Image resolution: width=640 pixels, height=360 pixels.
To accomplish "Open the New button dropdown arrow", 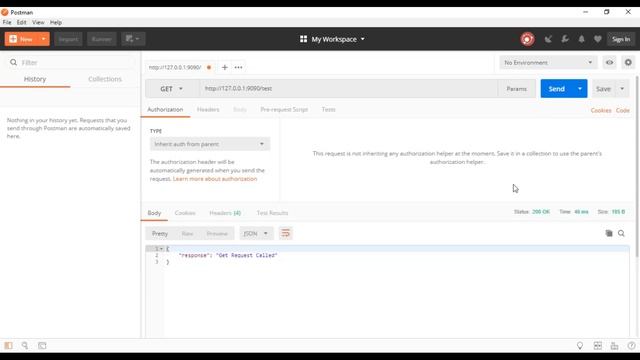I will click(43, 39).
